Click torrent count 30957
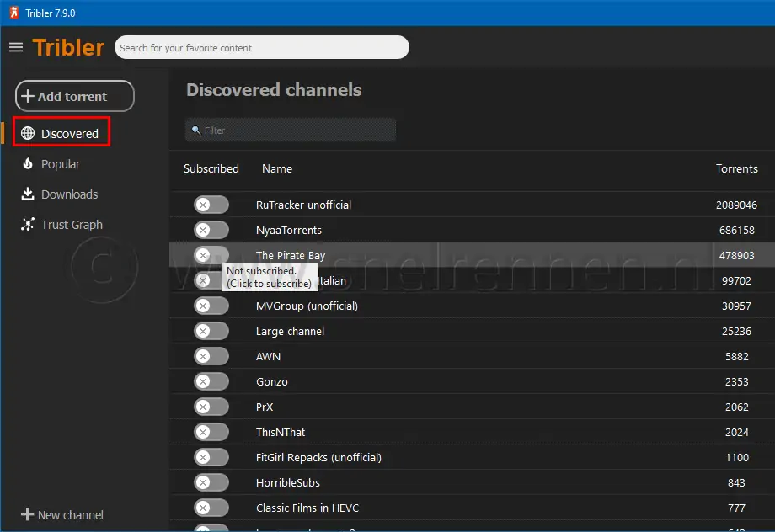The width and height of the screenshot is (775, 532). [x=736, y=306]
